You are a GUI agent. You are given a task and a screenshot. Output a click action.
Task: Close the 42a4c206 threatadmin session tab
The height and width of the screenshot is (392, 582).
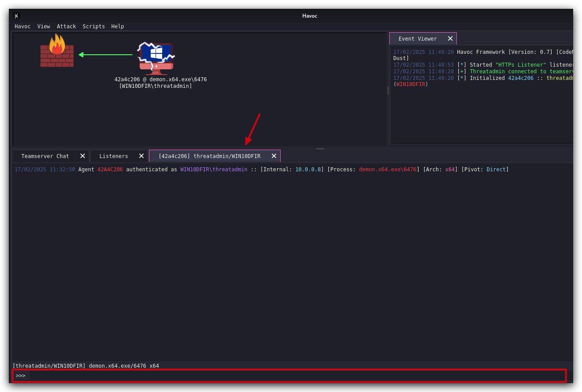(x=274, y=156)
